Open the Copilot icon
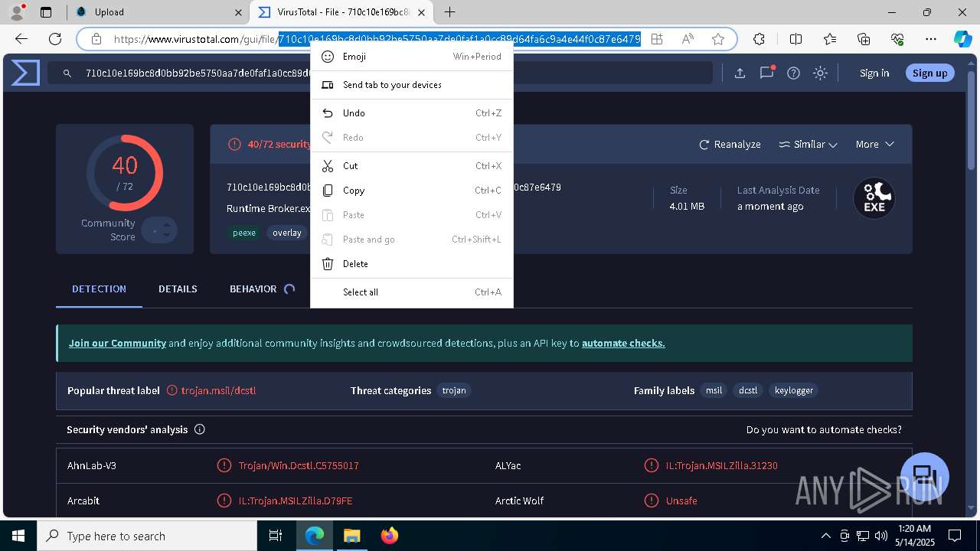980x551 pixels. tap(962, 39)
